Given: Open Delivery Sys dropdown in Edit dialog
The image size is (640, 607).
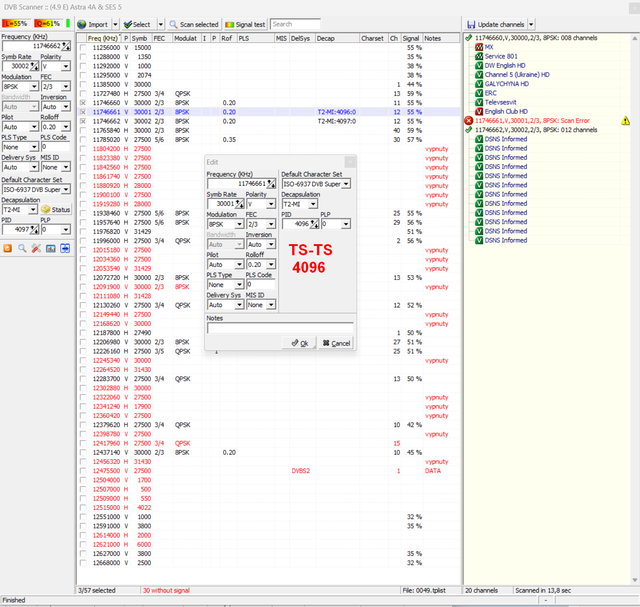Looking at the screenshot, I should [x=239, y=305].
